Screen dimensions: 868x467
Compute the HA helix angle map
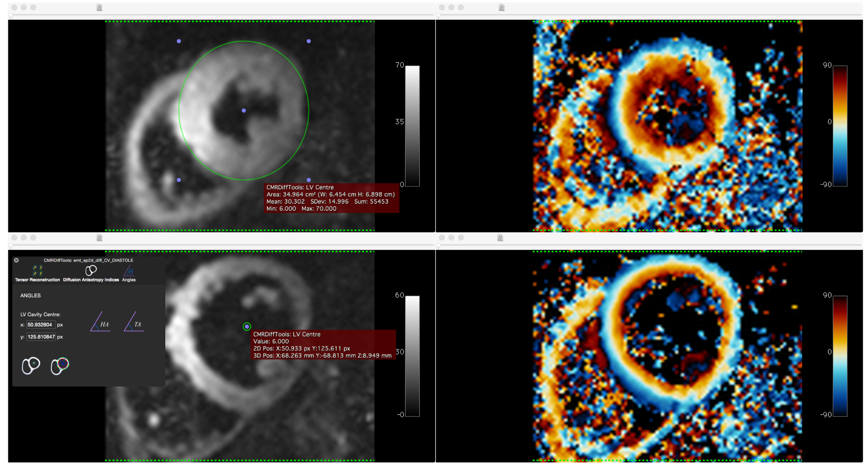click(100, 322)
